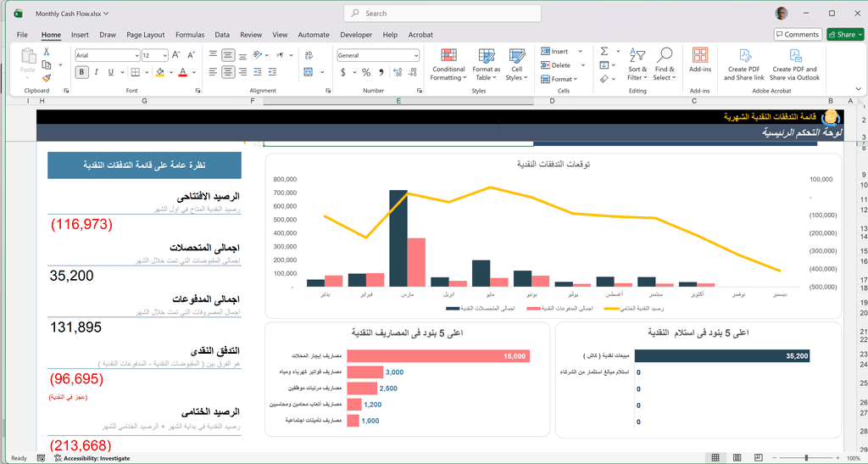Switch to Page Break Preview view

click(x=759, y=457)
